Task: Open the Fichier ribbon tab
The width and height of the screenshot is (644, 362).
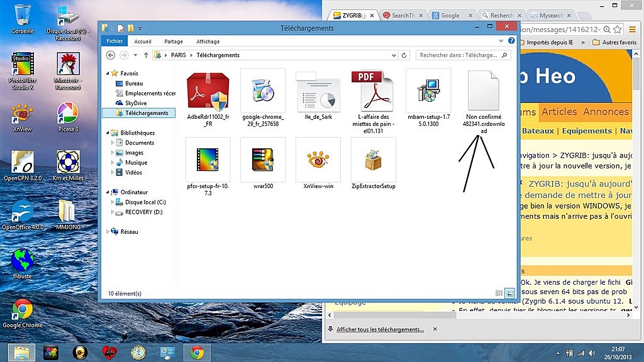Action: [x=114, y=41]
